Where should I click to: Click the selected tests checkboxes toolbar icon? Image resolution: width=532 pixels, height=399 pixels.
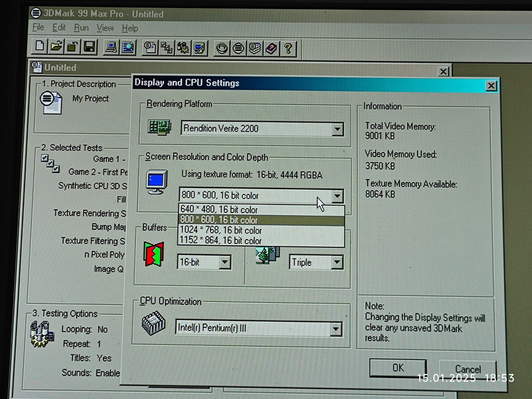pos(166,48)
